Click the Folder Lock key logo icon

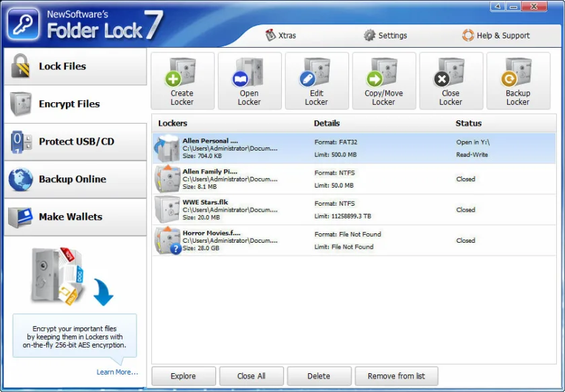(x=24, y=24)
